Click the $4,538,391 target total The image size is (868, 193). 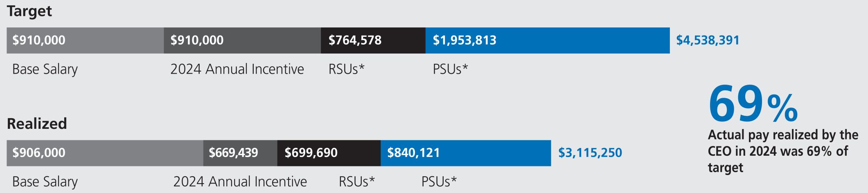tap(708, 40)
